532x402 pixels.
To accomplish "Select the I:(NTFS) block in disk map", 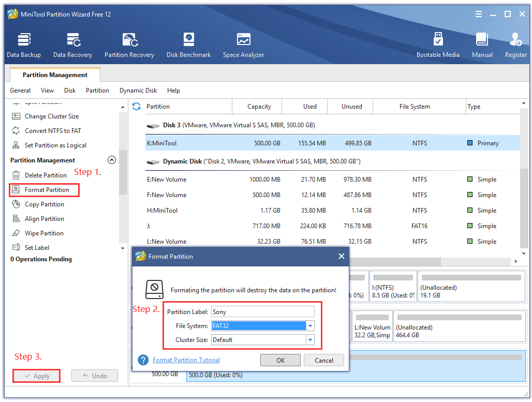I will pos(393,286).
